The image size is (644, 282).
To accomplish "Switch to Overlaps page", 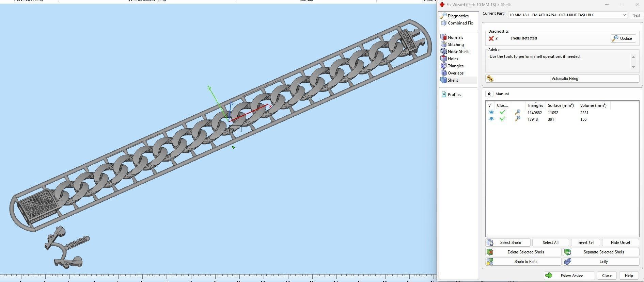I will [456, 73].
